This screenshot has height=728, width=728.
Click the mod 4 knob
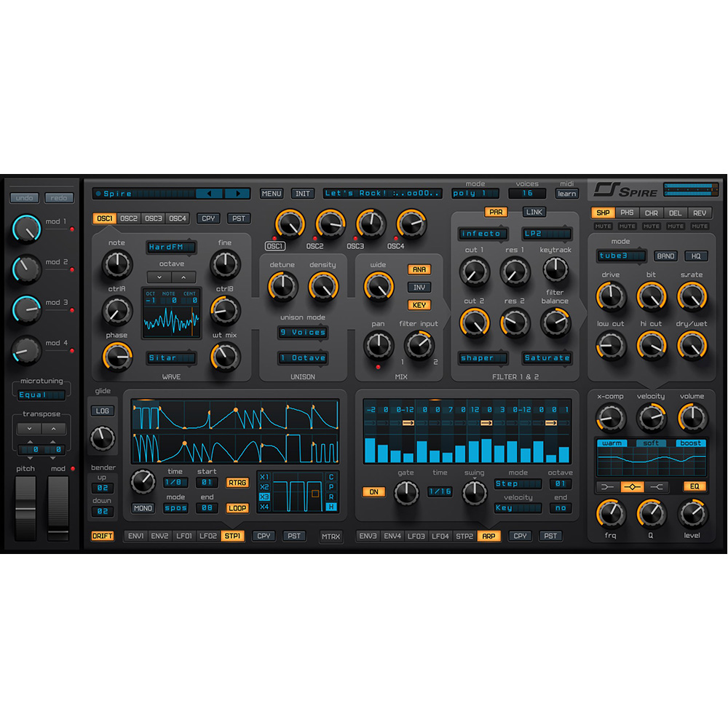pyautogui.click(x=27, y=350)
